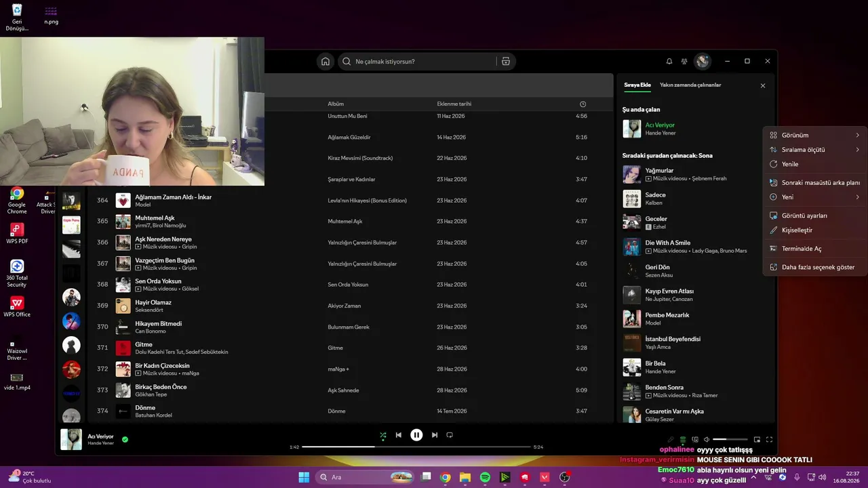The image size is (868, 488).
Task: Choose "Sonraki masaüstü arka planı"
Action: (x=814, y=183)
